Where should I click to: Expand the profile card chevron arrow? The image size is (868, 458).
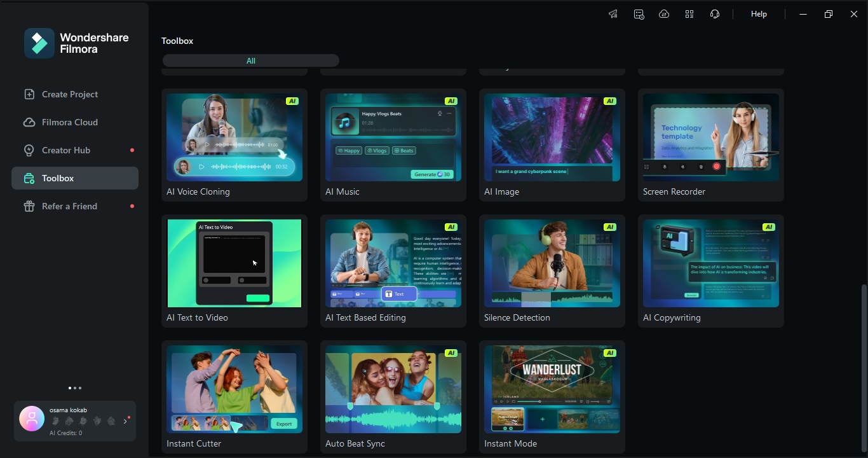pyautogui.click(x=125, y=421)
